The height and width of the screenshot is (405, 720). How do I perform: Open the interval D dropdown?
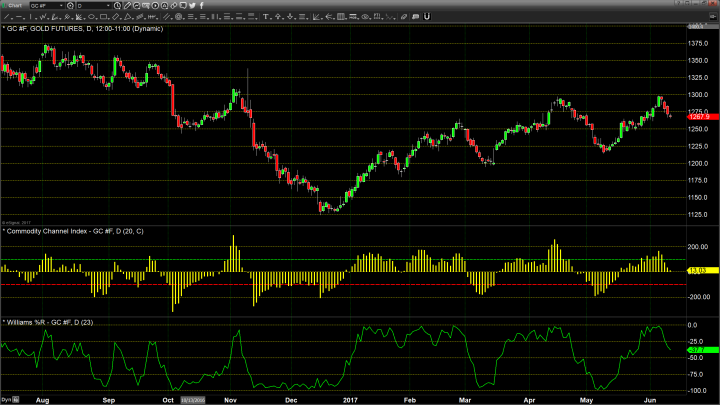coord(108,6)
